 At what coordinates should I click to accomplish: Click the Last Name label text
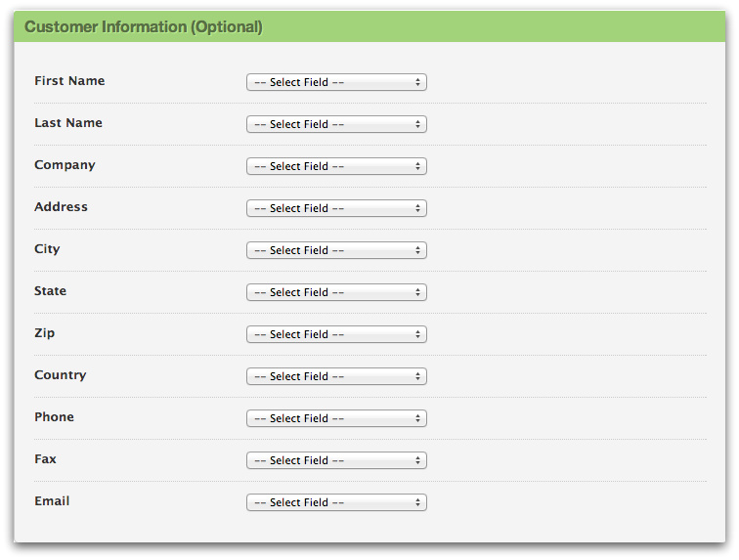point(68,123)
